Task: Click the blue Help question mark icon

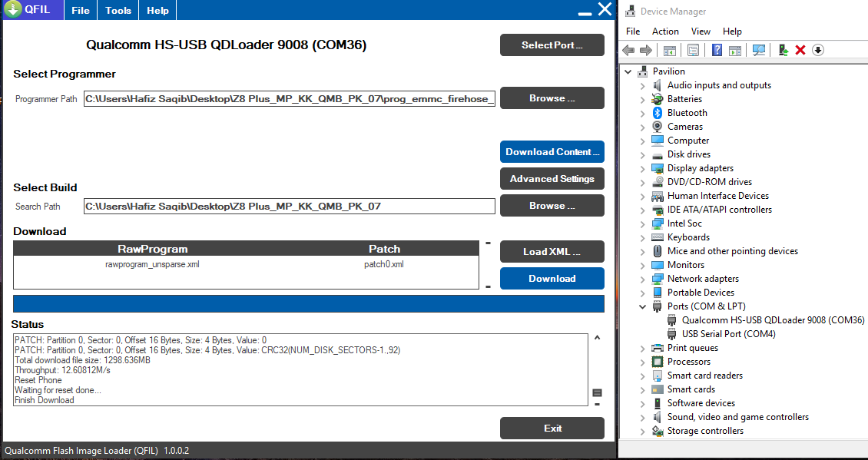Action: coord(717,51)
